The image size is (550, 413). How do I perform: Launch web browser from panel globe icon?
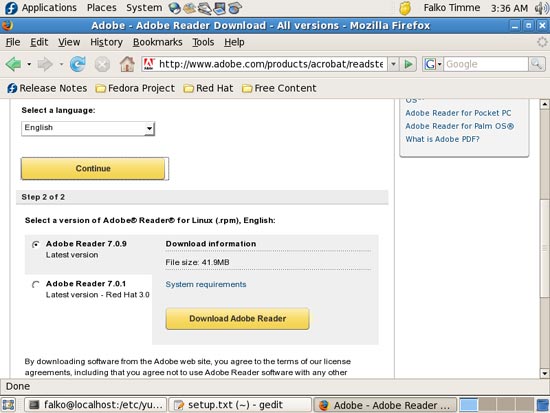click(174, 8)
